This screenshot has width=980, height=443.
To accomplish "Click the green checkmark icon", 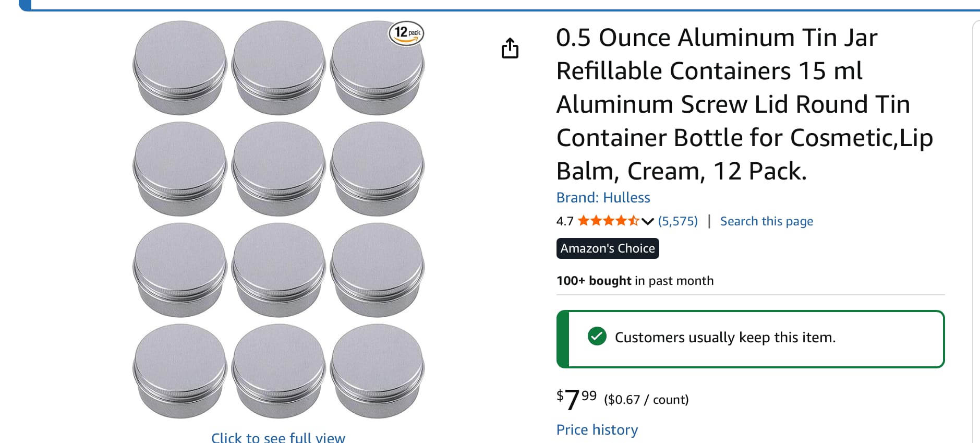I will (597, 337).
